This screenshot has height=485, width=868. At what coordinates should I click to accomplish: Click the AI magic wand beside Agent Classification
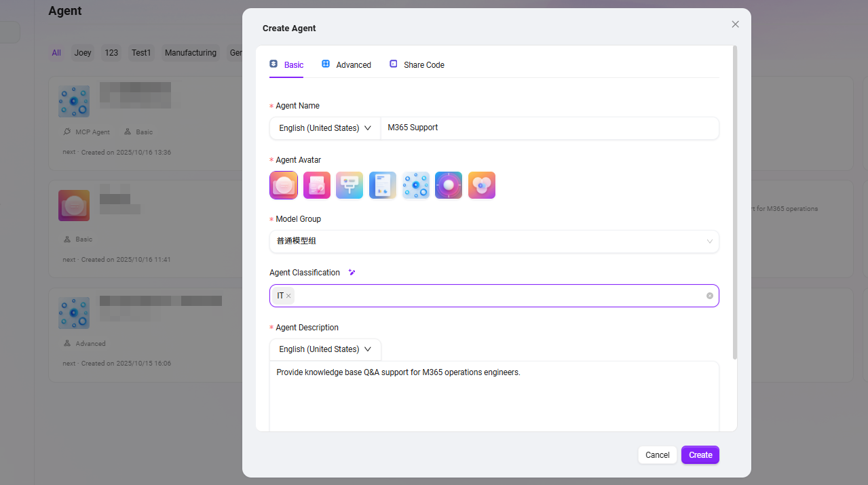click(352, 273)
